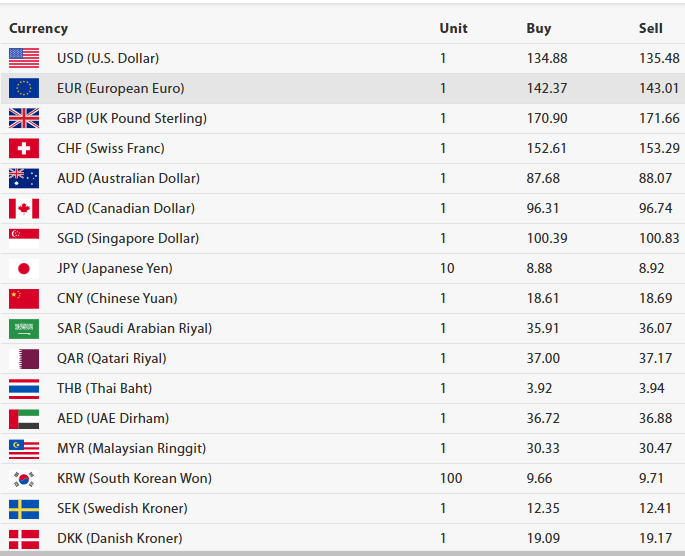Screen dimensions: 685x556
Task: Click the Qatar flag icon
Action: 23,358
